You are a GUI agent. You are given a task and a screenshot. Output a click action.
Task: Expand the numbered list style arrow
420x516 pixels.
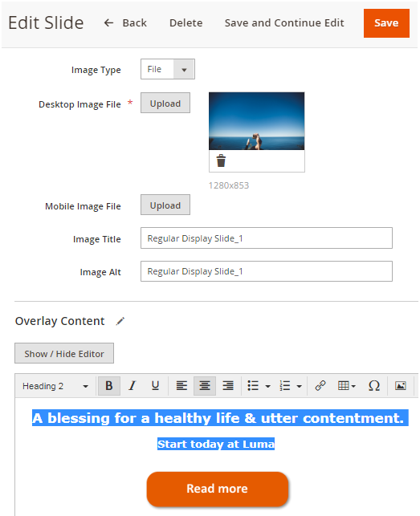(299, 386)
